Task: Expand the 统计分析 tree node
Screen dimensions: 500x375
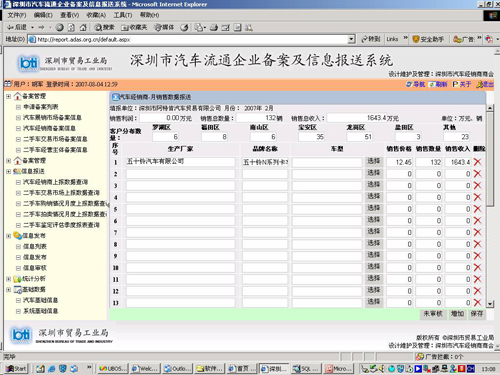Action: 9,279
